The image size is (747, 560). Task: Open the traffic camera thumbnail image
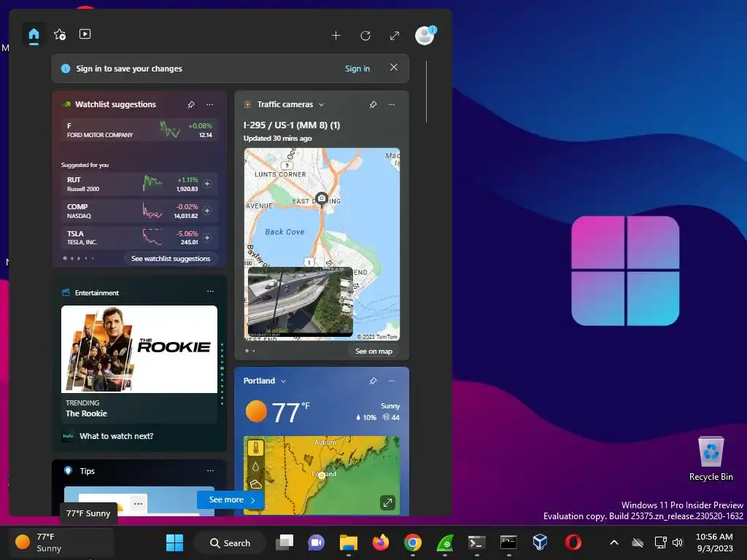pyautogui.click(x=300, y=301)
